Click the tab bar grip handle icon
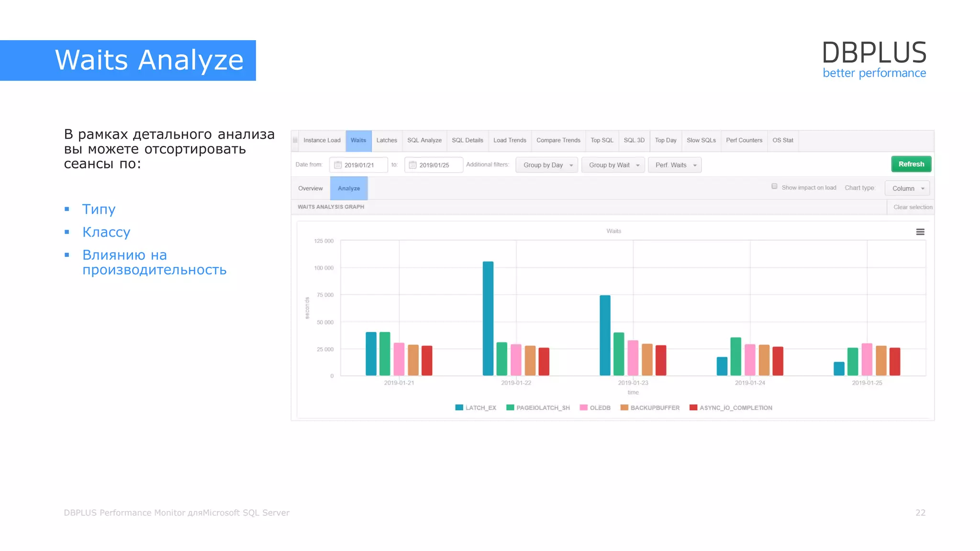Viewport: 980px width, 551px height. coord(295,140)
